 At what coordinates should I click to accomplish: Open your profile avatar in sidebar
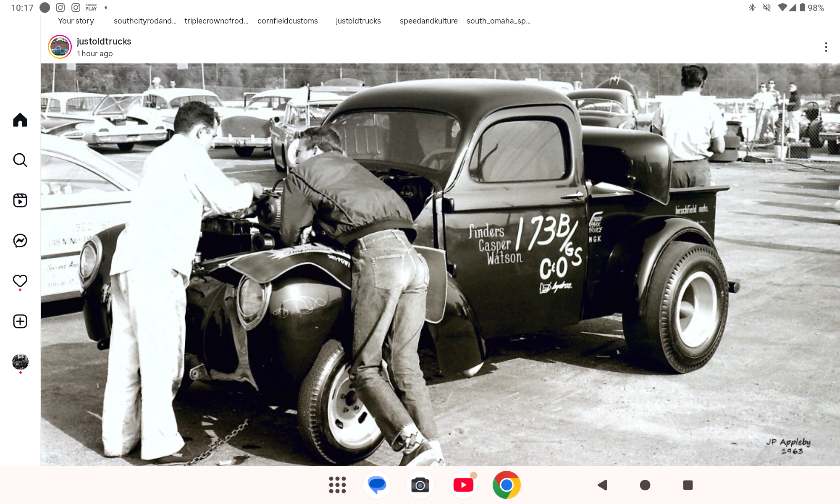[x=20, y=361]
